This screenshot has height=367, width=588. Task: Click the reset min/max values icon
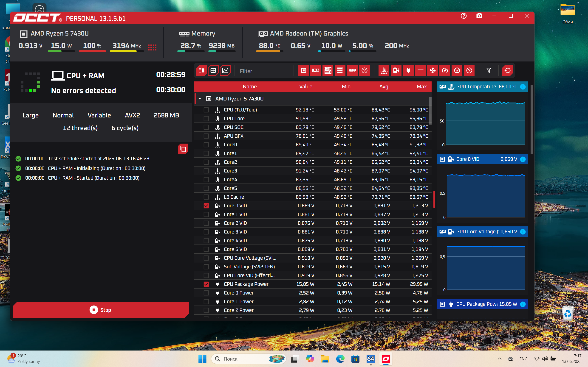[507, 71]
